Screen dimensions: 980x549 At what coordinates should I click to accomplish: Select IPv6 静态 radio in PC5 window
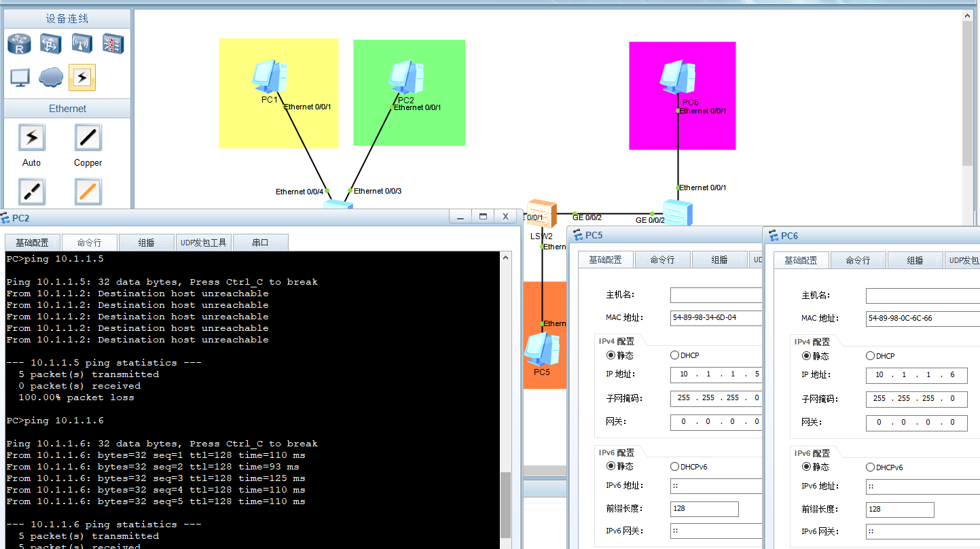[x=611, y=466]
